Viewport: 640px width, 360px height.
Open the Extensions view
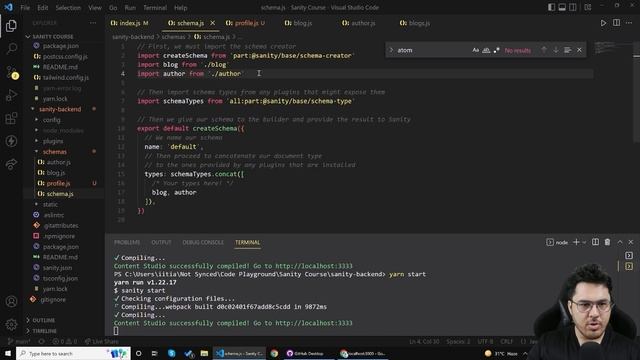(11, 118)
